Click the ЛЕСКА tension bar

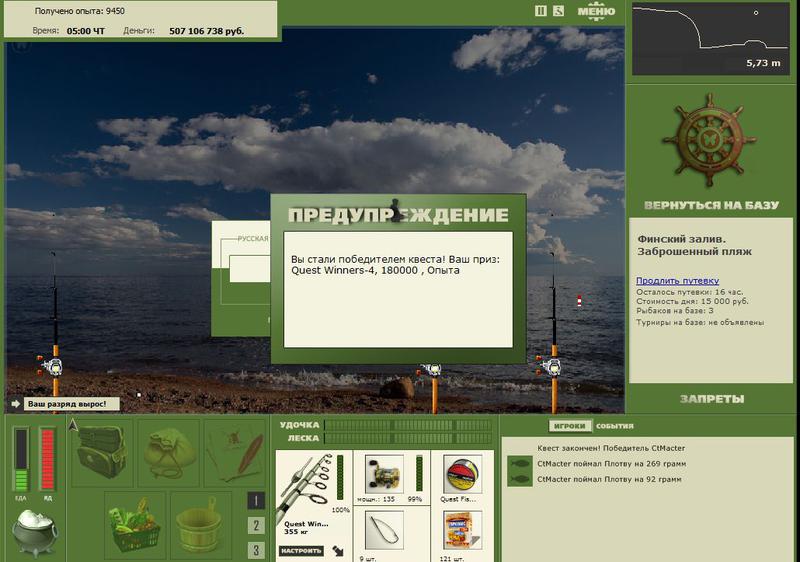click(409, 438)
